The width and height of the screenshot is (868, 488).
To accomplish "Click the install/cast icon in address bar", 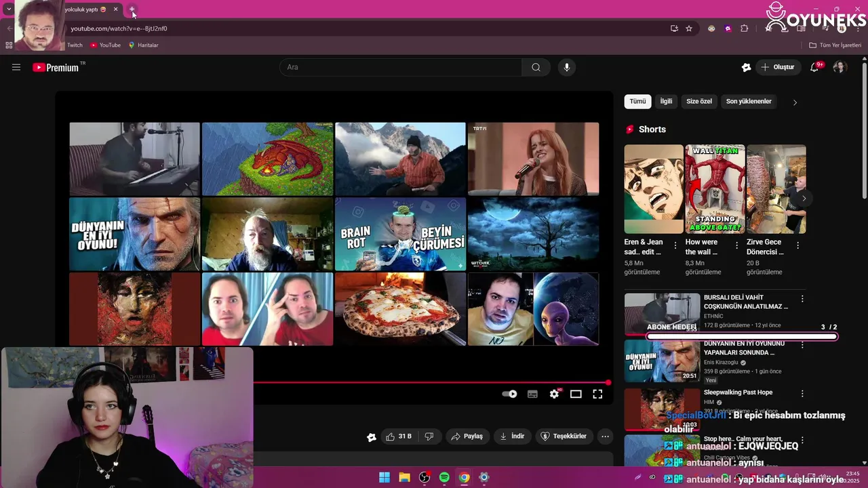I will coord(674,28).
